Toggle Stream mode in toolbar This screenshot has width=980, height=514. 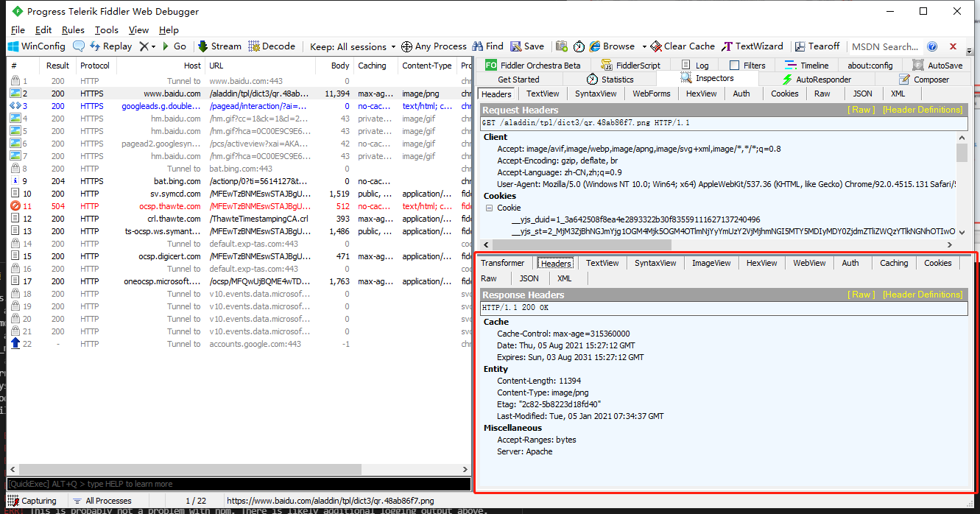[219, 46]
